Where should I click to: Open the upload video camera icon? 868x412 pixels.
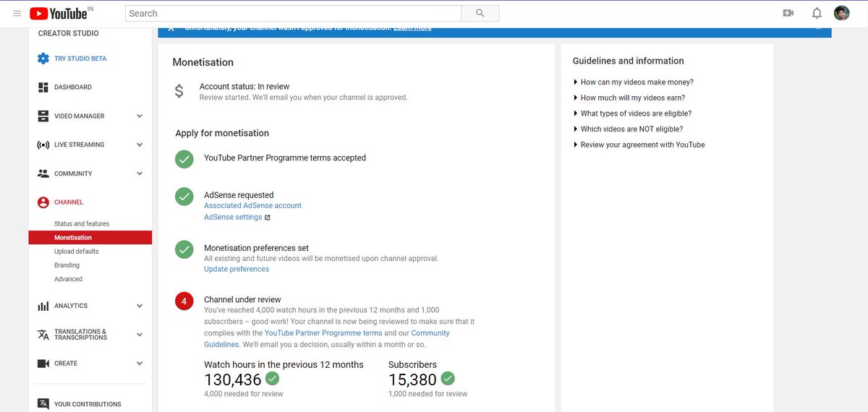pyautogui.click(x=788, y=13)
